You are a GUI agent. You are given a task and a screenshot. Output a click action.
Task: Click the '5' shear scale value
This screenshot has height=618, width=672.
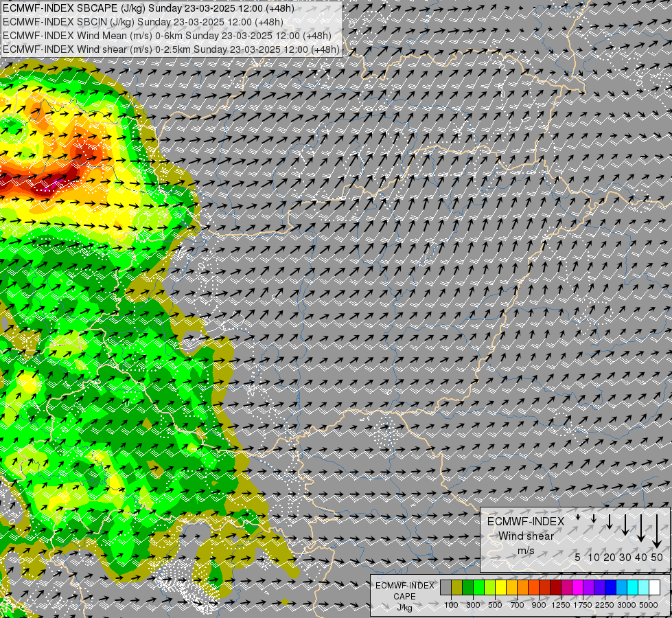578,557
